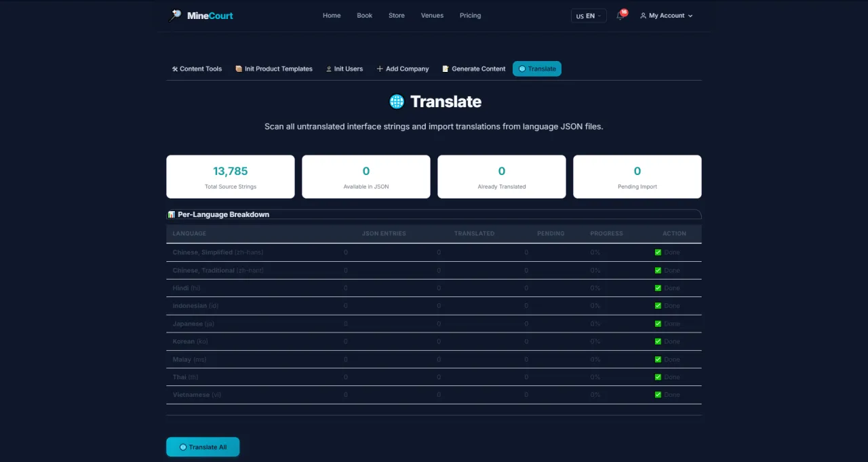
Task: Click the My Account user icon
Action: (643, 16)
